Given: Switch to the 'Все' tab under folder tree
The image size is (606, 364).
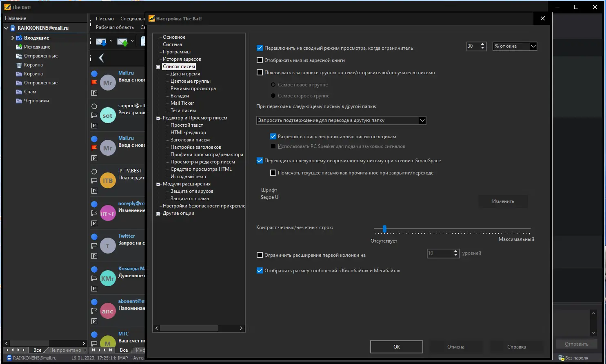Looking at the screenshot, I should [37, 350].
